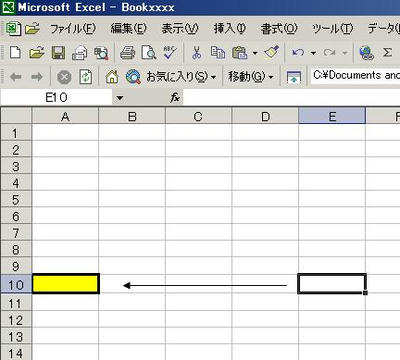Click the email/permission toolbar icon
This screenshot has height=360, width=400.
tap(80, 53)
